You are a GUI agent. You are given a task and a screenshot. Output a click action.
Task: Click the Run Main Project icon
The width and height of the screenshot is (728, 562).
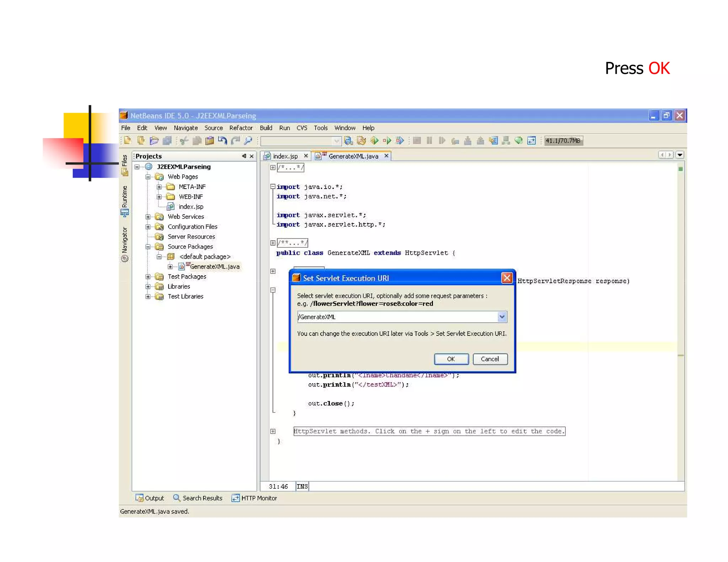(374, 141)
